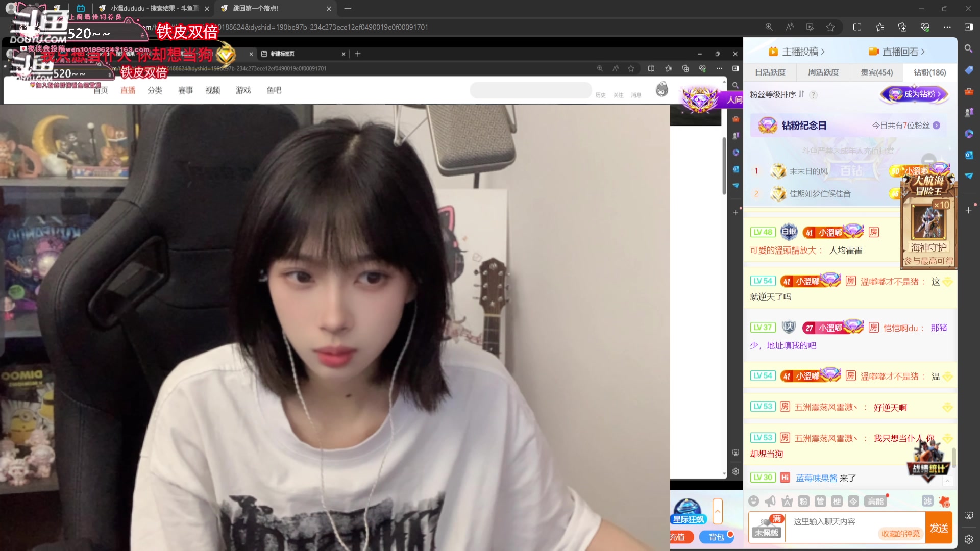Viewport: 980px width, 551px height.
Task: Open 主播投稿 streamer uploads link
Action: point(797,52)
